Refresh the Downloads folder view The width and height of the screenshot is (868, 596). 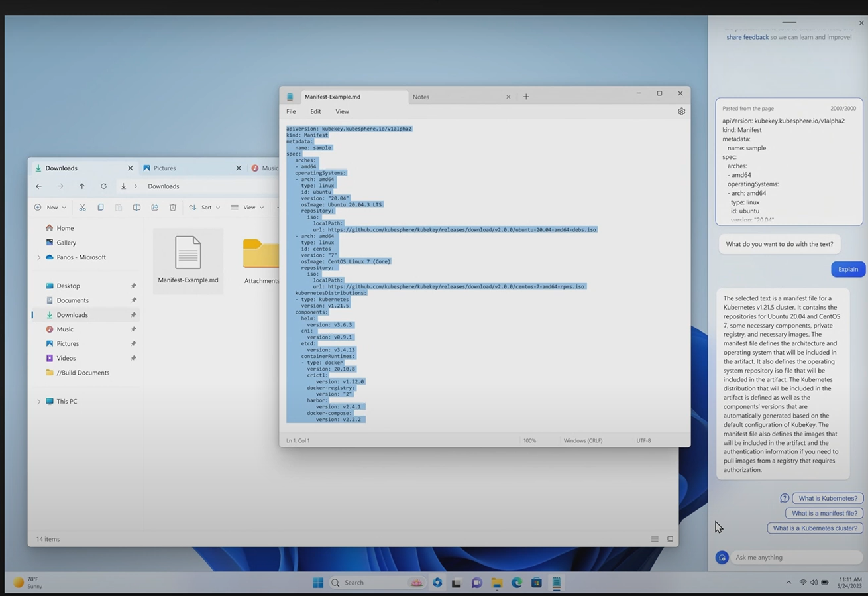point(103,186)
